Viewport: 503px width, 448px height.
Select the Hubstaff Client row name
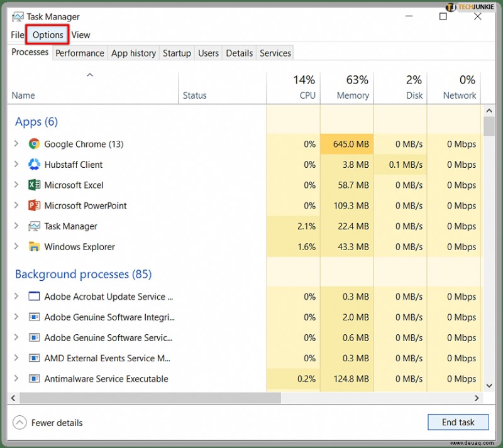coord(74,165)
